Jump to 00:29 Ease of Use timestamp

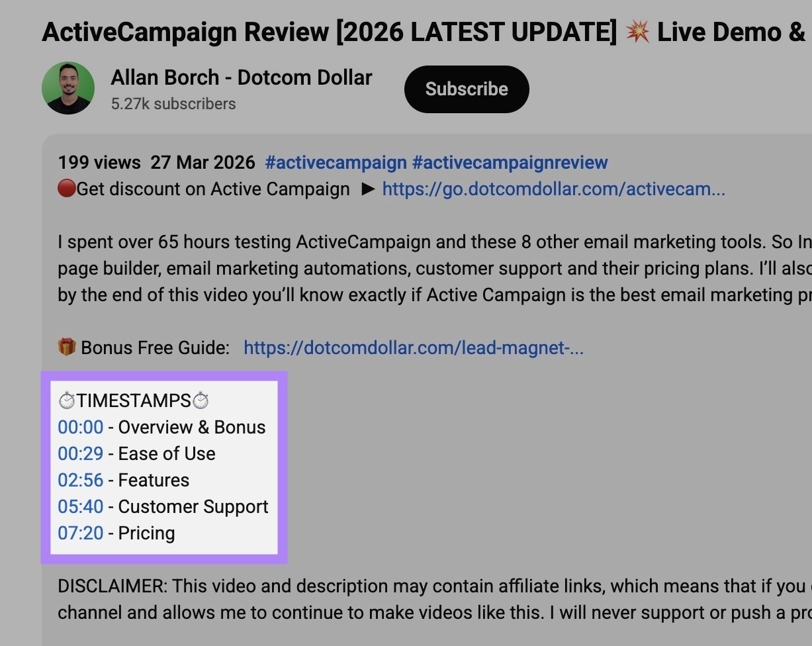coord(81,453)
